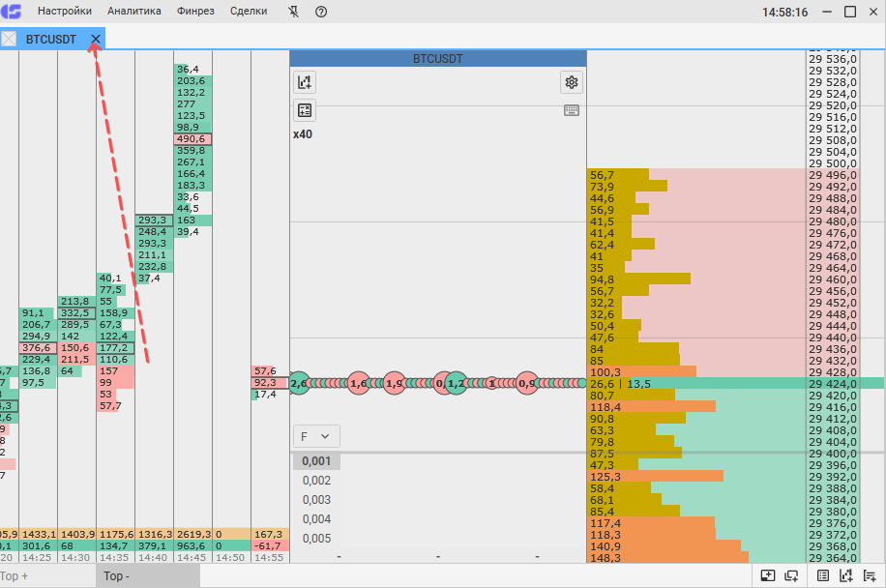This screenshot has width=886, height=588.
Task: Switch to the Top - tab
Action: pos(148,576)
